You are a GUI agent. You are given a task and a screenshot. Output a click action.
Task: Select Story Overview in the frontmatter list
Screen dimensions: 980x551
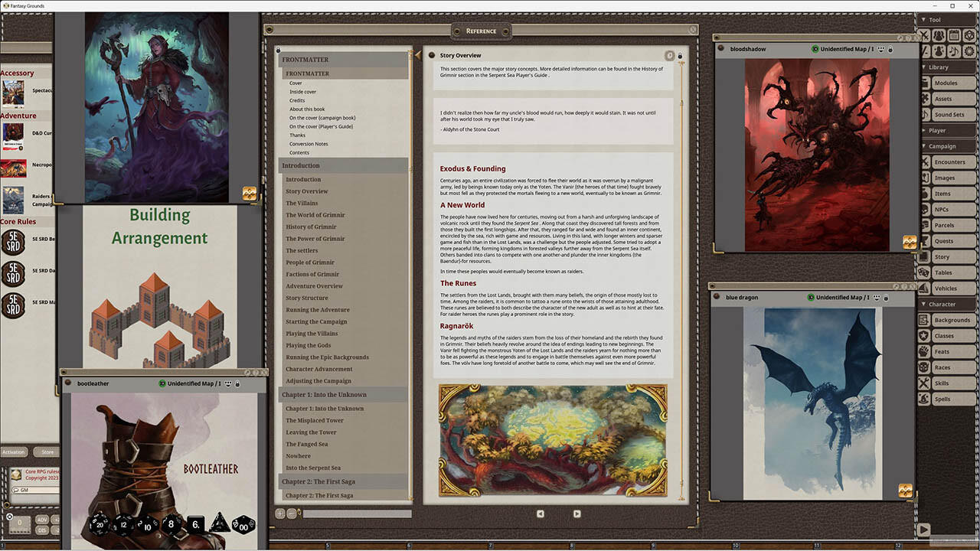tap(306, 191)
